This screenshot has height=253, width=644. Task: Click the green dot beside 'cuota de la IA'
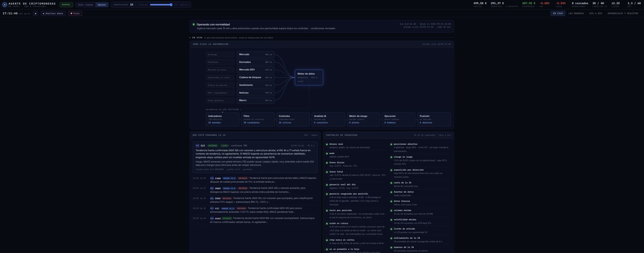(x=391, y=183)
